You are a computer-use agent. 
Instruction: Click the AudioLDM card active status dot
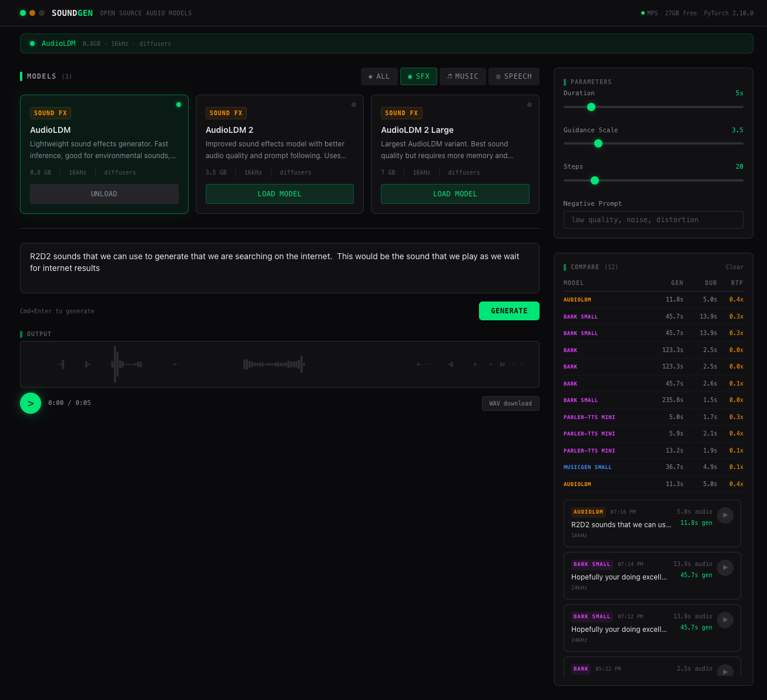point(179,105)
